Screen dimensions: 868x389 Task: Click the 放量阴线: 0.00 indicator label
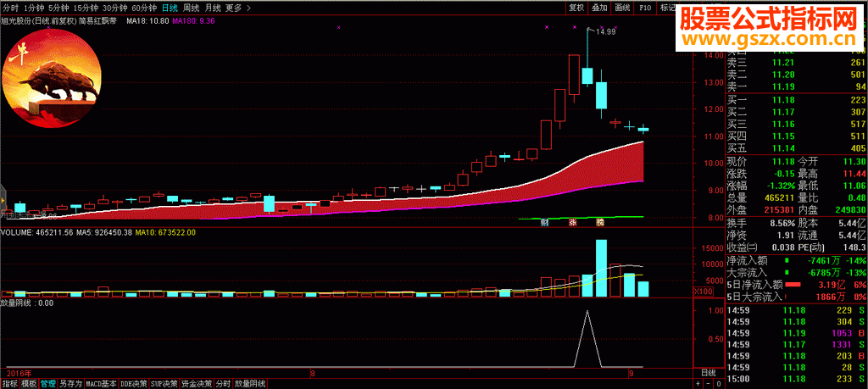pos(26,303)
